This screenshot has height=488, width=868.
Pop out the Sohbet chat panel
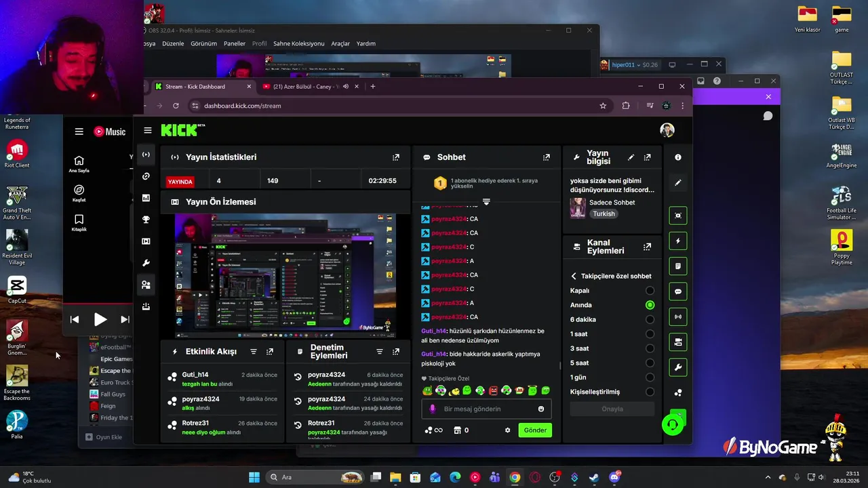tap(547, 157)
